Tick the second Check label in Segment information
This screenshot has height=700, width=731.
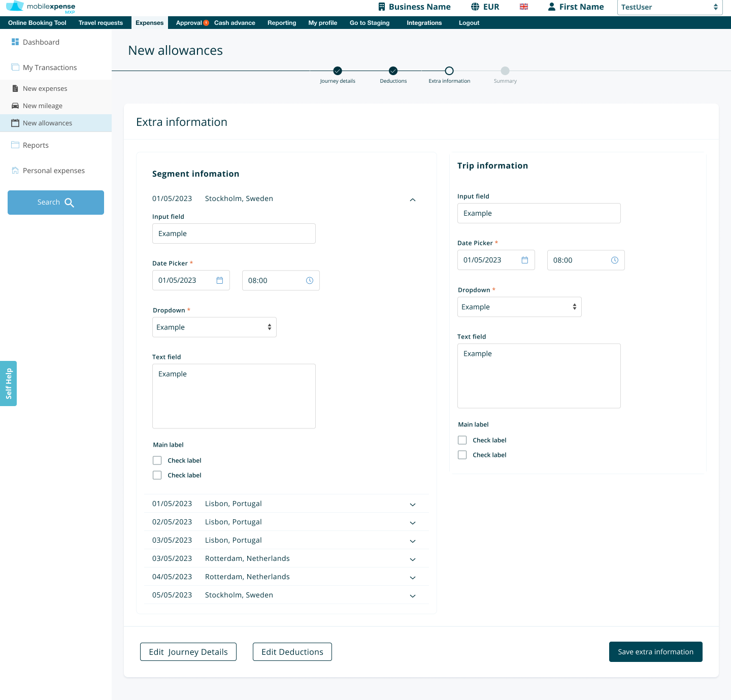coord(157,475)
